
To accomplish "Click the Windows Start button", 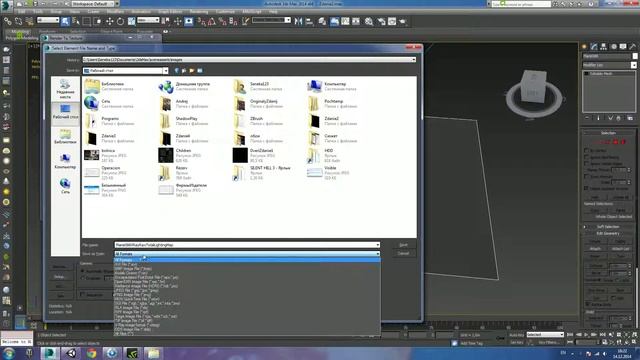I will (9, 353).
